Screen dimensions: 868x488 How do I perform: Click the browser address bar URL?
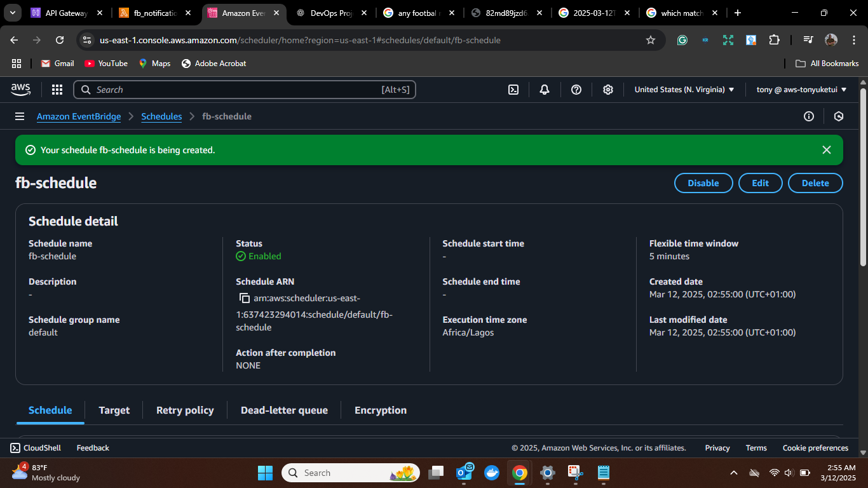click(x=300, y=40)
